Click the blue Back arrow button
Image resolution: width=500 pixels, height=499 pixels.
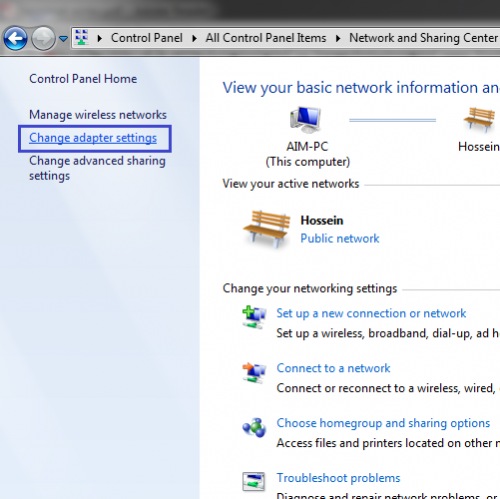point(15,38)
